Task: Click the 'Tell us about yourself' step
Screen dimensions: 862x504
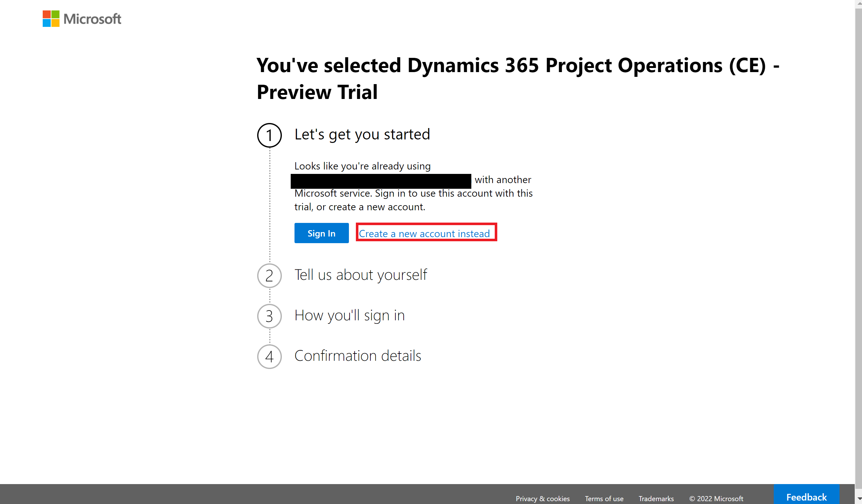Action: (x=361, y=275)
